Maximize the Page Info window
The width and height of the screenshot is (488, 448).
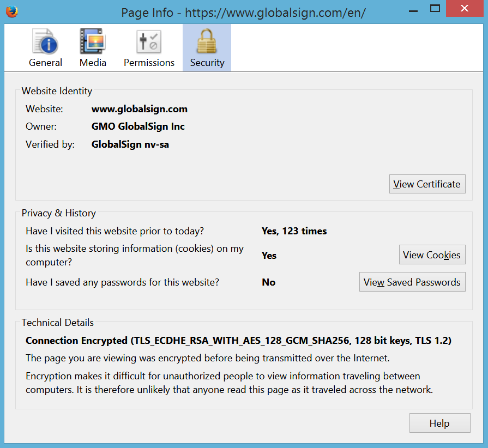pos(435,9)
